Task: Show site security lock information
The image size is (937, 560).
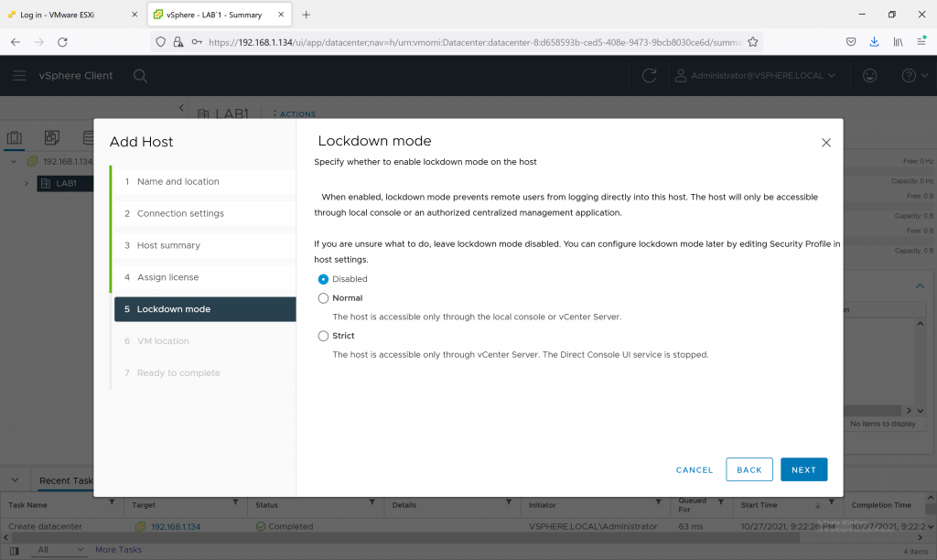Action: coord(178,42)
